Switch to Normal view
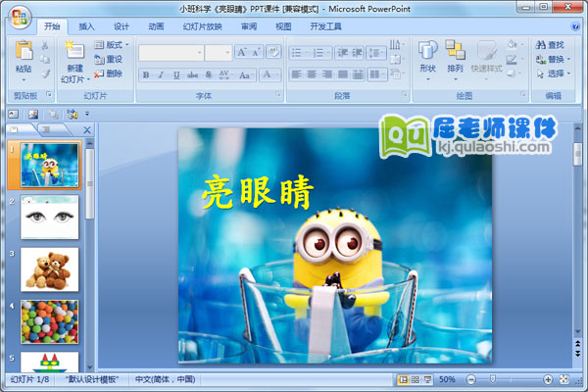Screen dimensions: 588x392 (403, 379)
